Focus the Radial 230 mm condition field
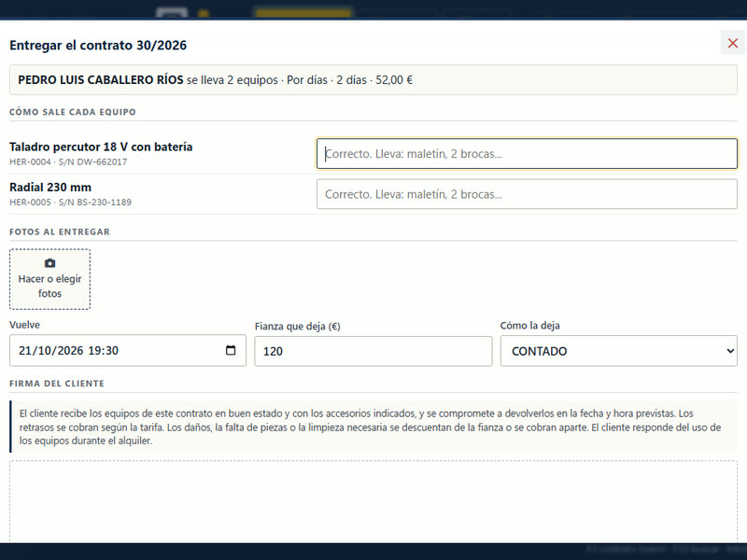 (527, 194)
